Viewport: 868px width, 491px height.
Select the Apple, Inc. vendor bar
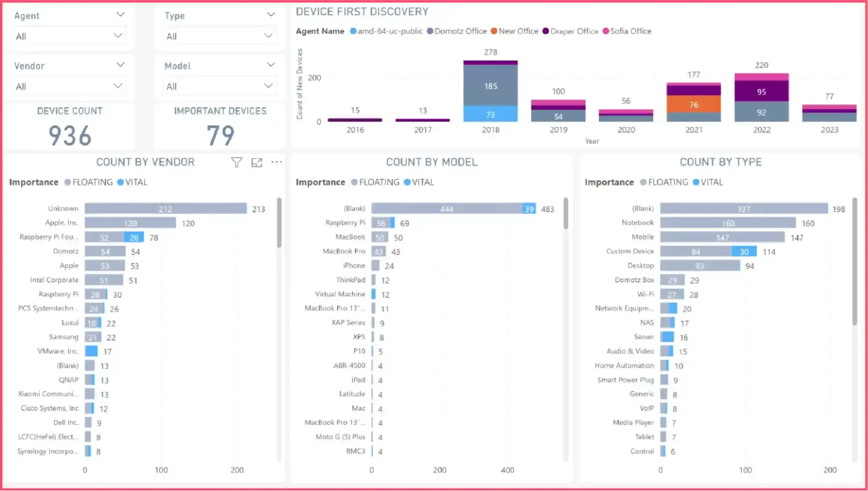click(130, 223)
